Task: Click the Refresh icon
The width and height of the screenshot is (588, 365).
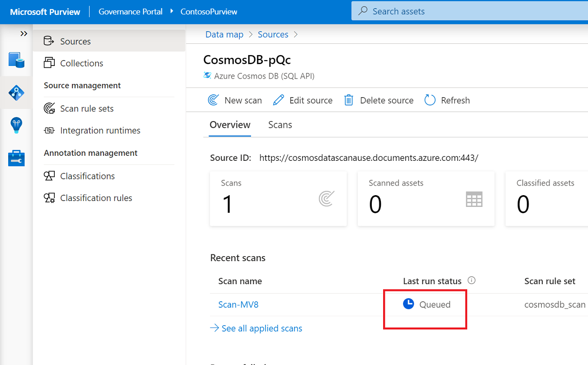Action: [x=430, y=100]
